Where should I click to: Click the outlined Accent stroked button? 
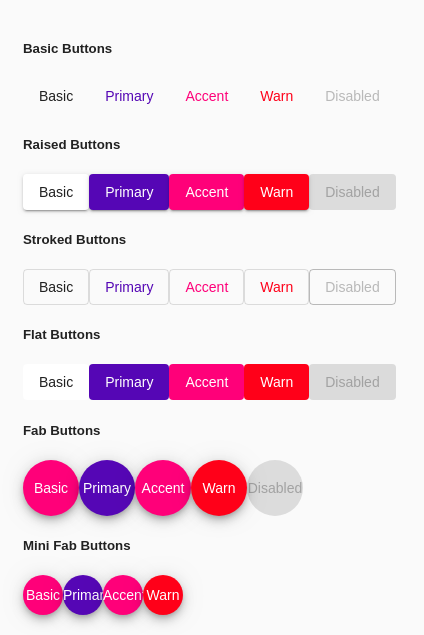click(x=207, y=287)
